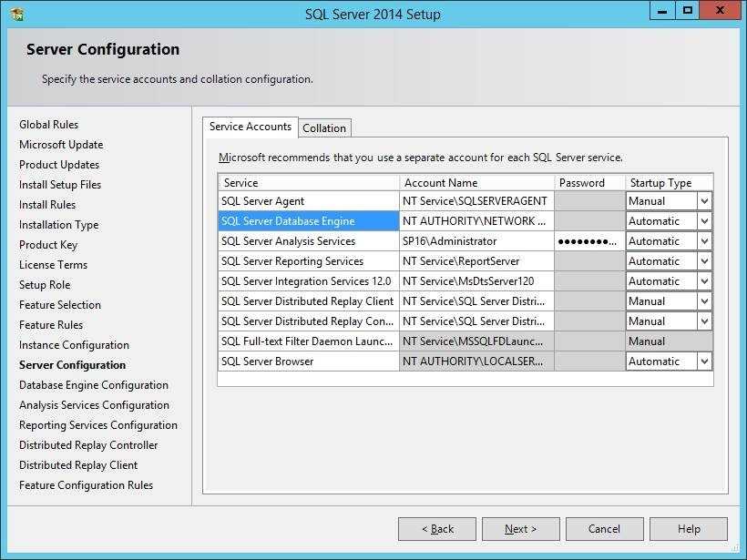Open Startup Type dropdown for SQL Server Agent

pyautogui.click(x=704, y=201)
